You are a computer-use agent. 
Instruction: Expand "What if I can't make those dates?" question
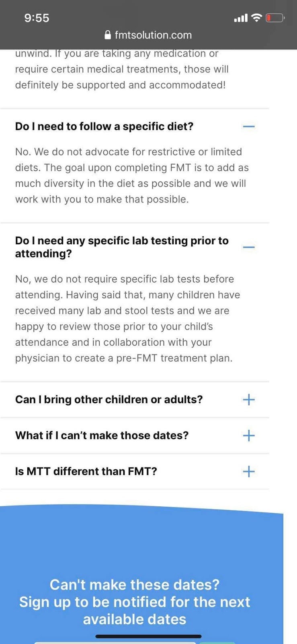click(x=102, y=436)
